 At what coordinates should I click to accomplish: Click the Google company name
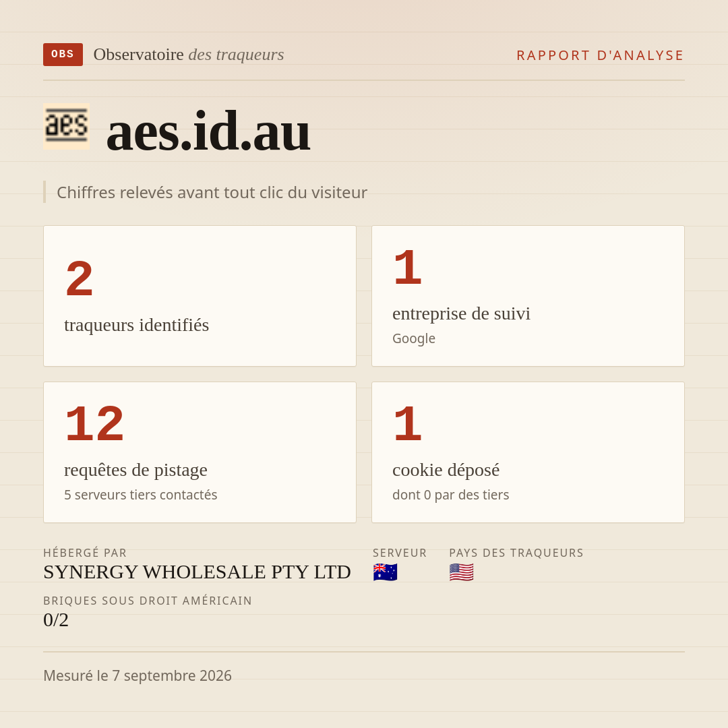click(414, 338)
